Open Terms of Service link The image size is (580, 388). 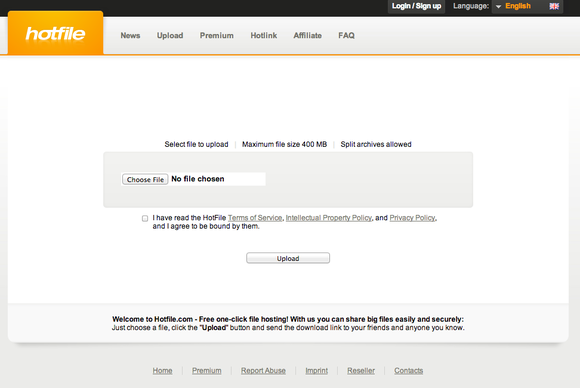tap(255, 218)
